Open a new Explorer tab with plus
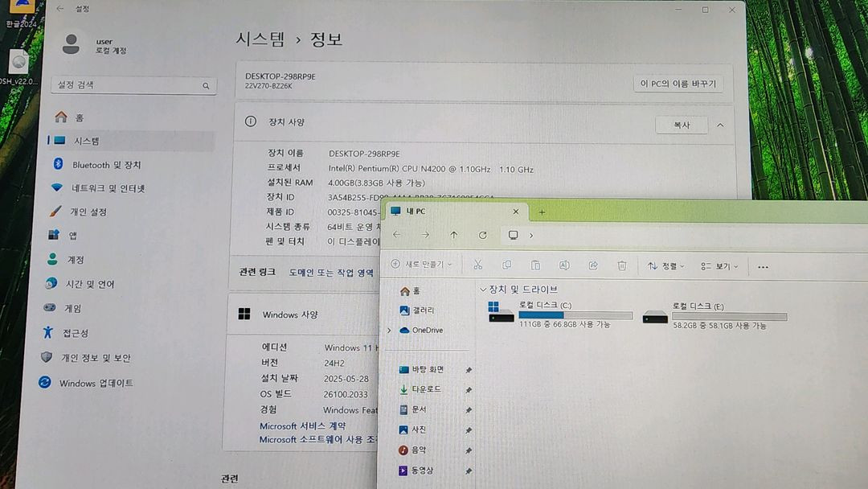 (542, 212)
